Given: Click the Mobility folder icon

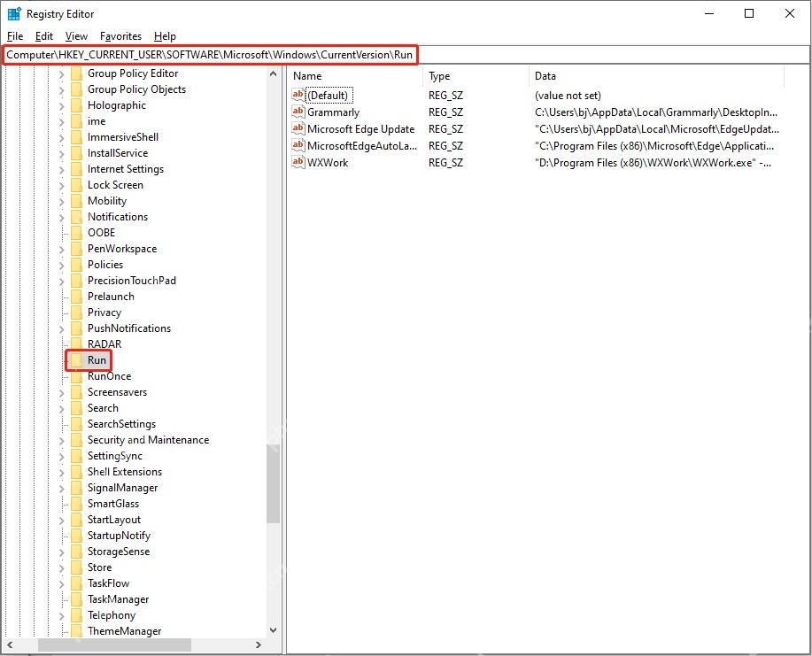Looking at the screenshot, I should [77, 201].
